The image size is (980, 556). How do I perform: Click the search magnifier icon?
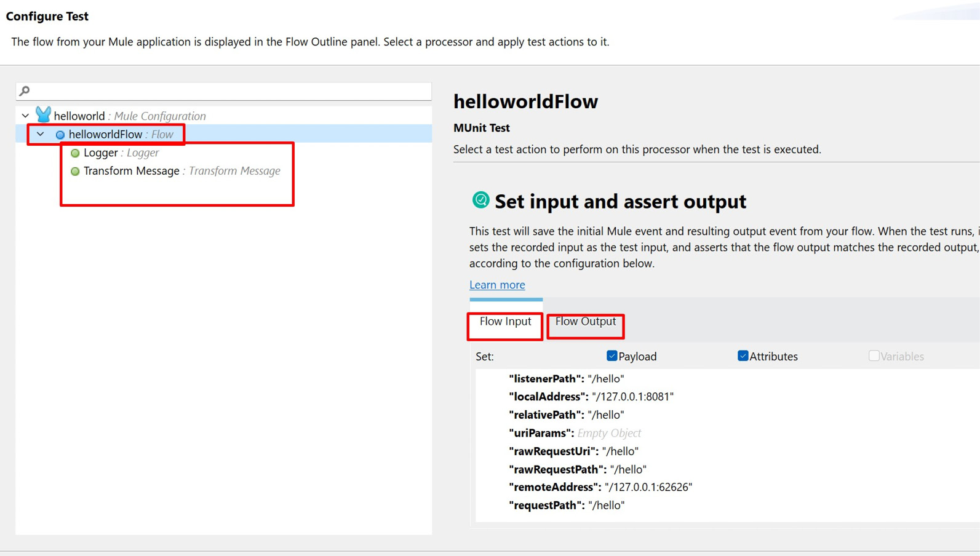click(25, 91)
